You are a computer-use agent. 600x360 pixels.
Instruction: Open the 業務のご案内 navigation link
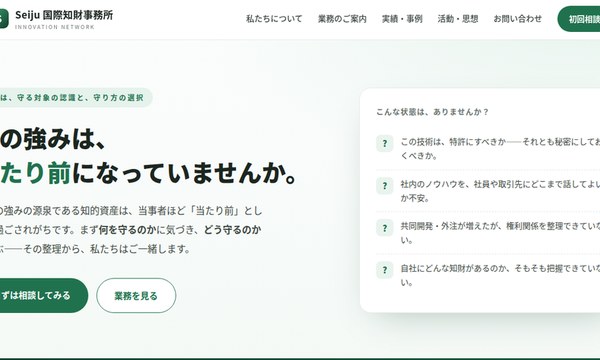342,19
